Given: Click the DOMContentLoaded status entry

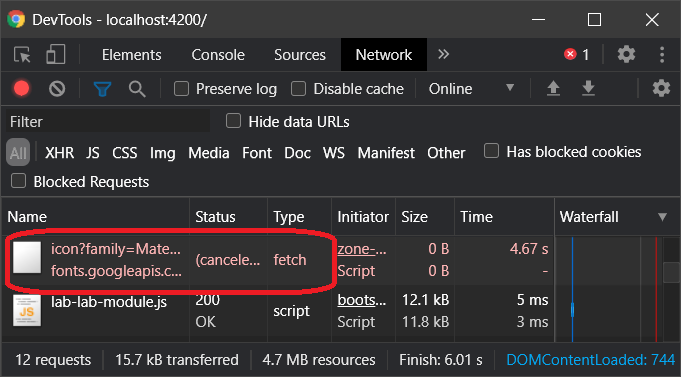Looking at the screenshot, I should (x=591, y=360).
